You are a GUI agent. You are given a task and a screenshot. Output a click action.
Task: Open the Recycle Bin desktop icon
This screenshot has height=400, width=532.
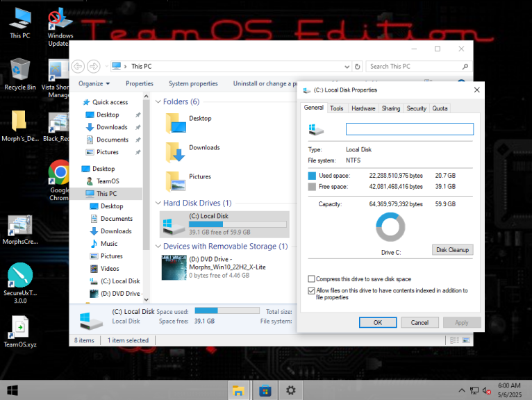(x=19, y=74)
